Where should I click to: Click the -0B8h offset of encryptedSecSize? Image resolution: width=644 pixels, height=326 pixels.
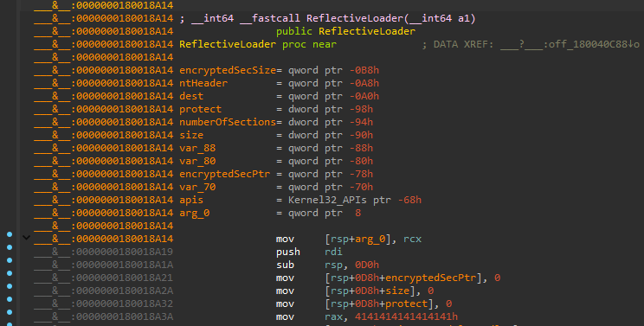pyautogui.click(x=364, y=70)
